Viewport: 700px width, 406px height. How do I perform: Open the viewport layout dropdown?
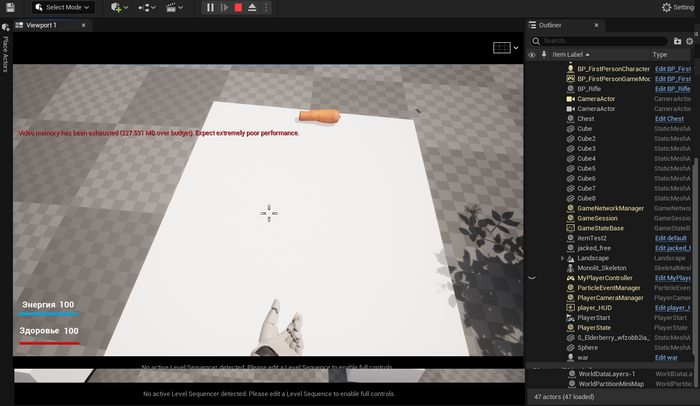(505, 48)
